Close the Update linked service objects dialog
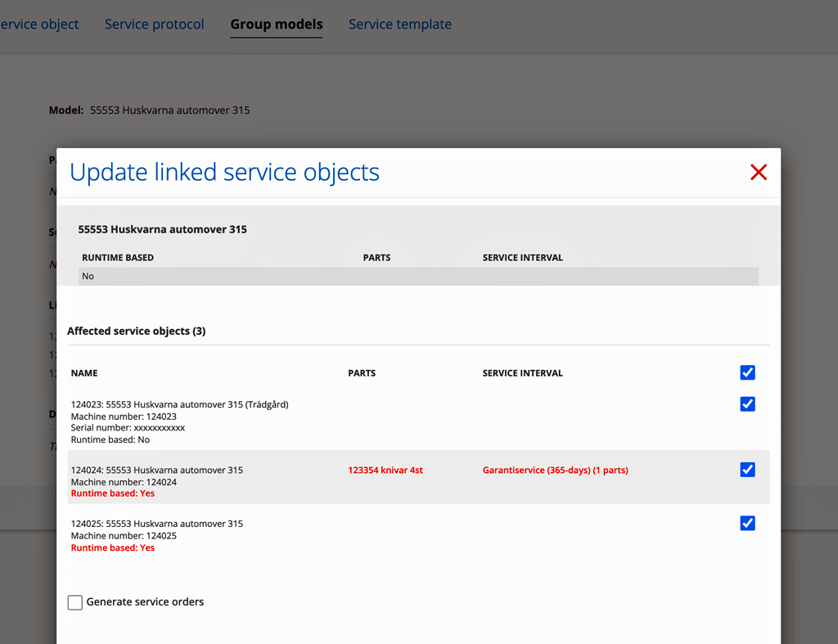This screenshot has height=644, width=838. pyautogui.click(x=759, y=172)
